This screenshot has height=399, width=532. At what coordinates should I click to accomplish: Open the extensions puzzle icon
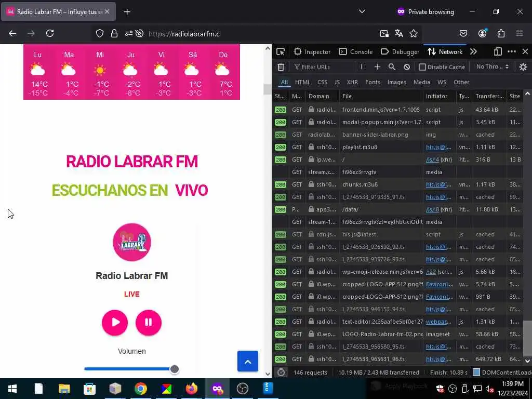pyautogui.click(x=501, y=33)
